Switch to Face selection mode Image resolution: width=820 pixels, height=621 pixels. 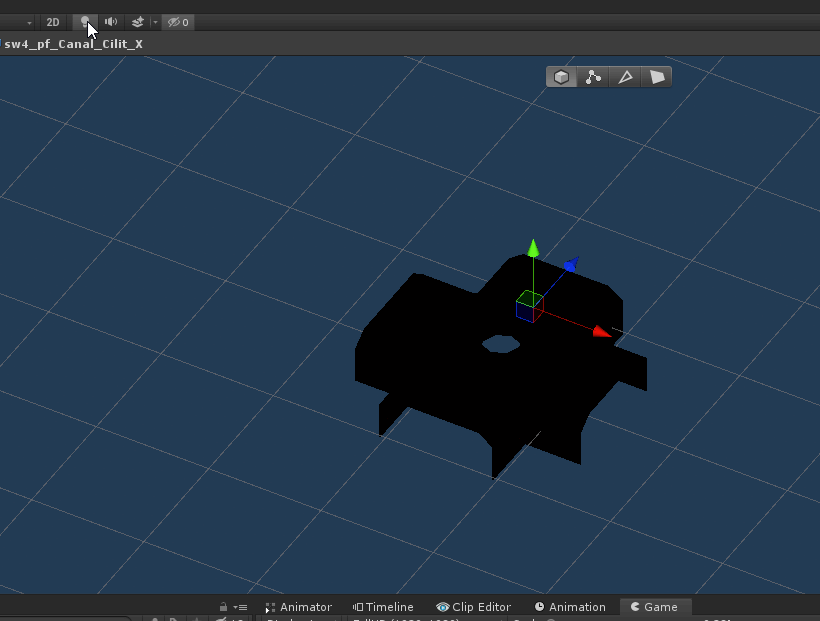pos(656,76)
